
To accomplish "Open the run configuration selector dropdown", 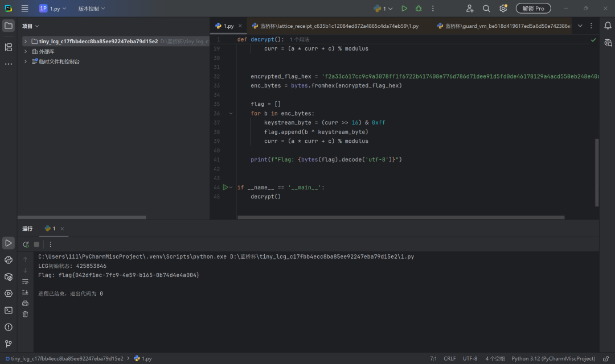I will coord(383,8).
